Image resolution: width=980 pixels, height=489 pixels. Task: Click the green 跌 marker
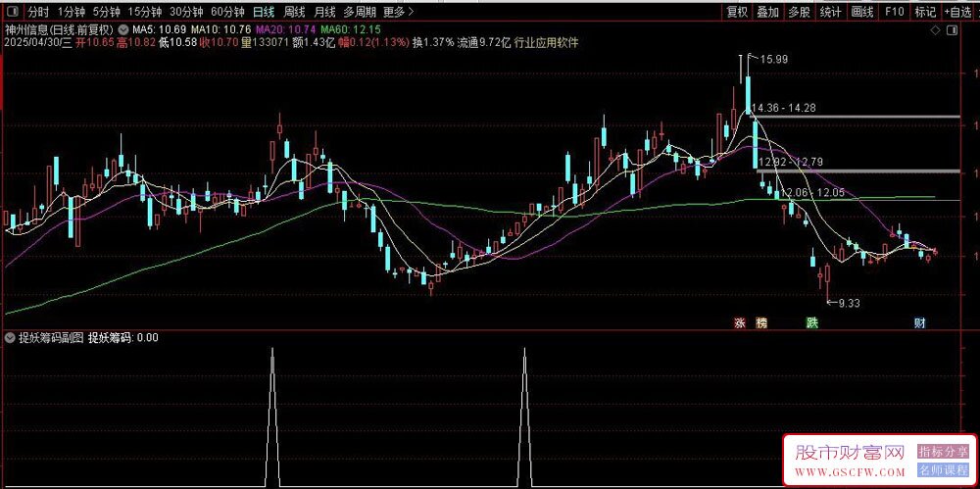[x=811, y=323]
